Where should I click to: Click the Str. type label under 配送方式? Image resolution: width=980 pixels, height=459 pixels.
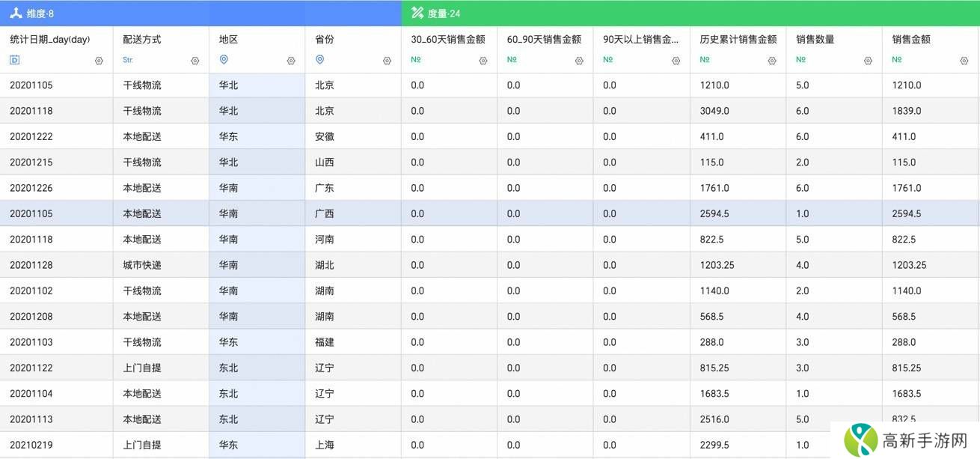tap(128, 60)
